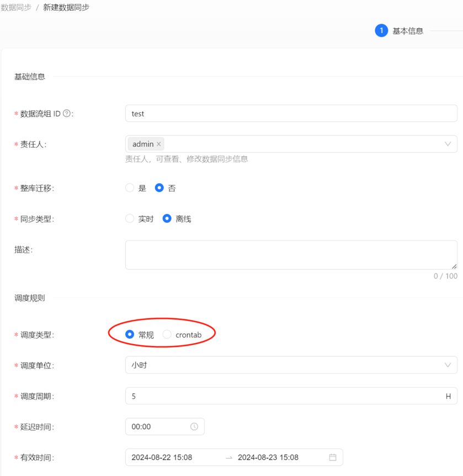
Task: Select 常规 for 调度类型
Action: coord(130,334)
